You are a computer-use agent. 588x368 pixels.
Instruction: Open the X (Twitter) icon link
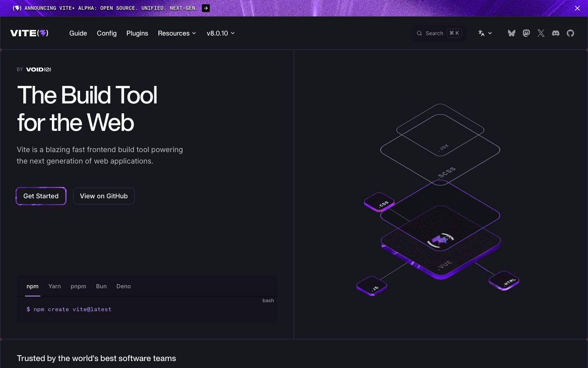[541, 33]
